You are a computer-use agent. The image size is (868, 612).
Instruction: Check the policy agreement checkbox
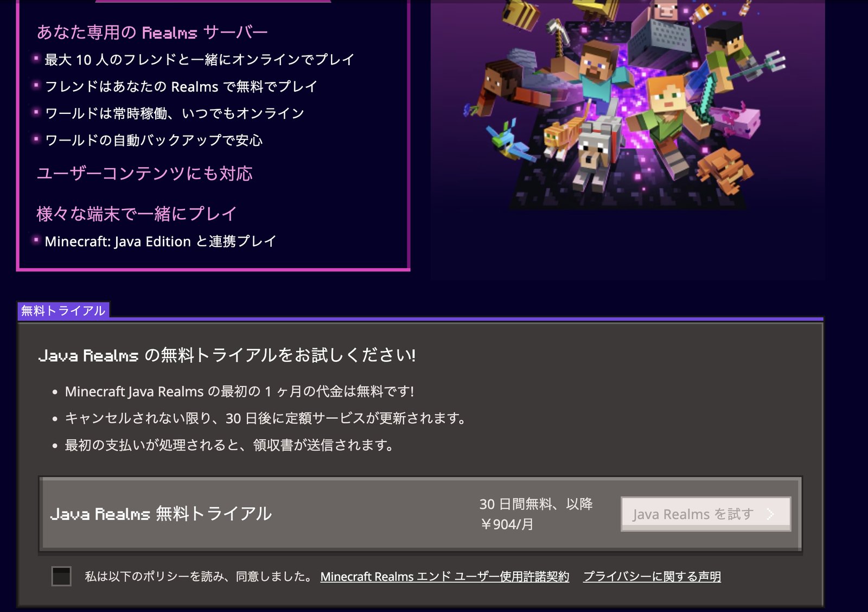tap(61, 576)
